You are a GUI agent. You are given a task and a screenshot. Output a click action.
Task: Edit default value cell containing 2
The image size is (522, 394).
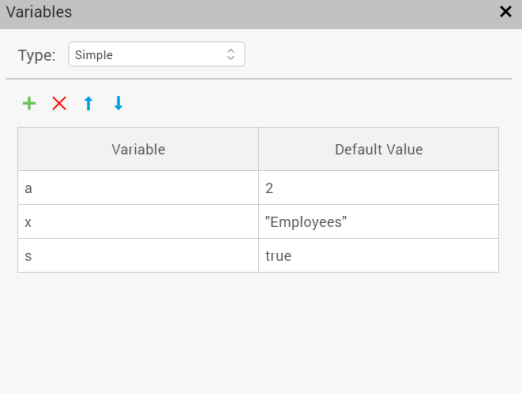coord(379,188)
